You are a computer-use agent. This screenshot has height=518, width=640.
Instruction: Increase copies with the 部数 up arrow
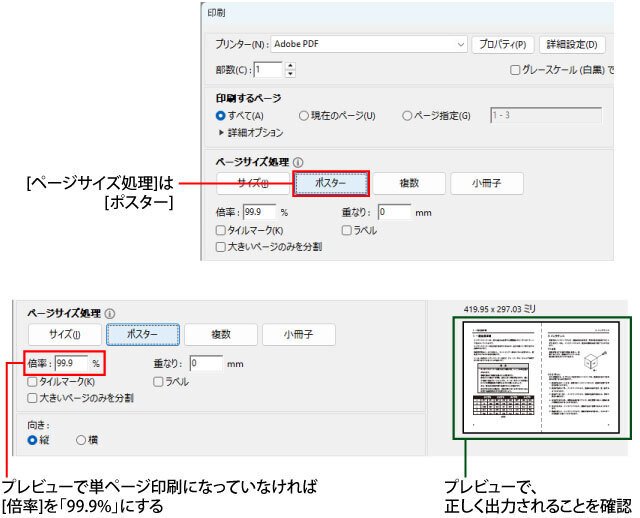point(290,66)
